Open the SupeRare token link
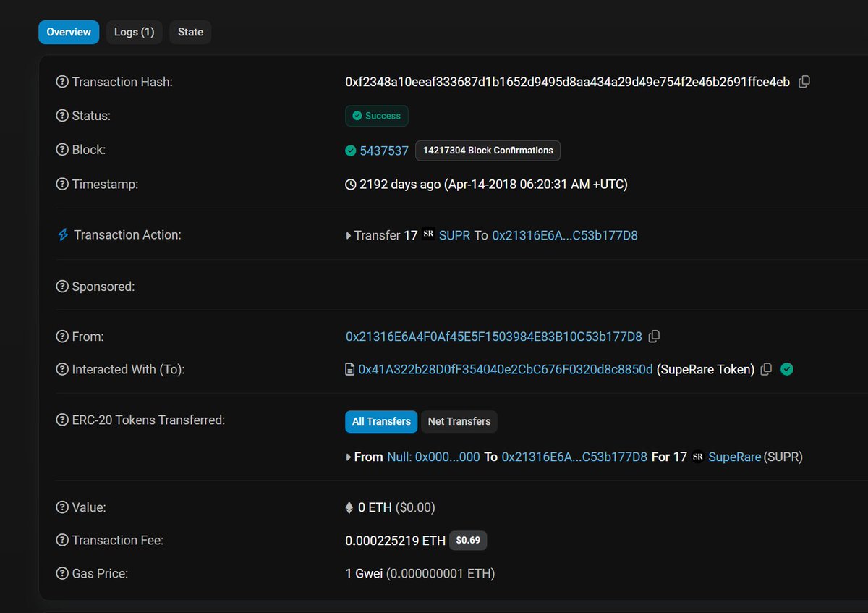Viewport: 868px width, 613px height. 735,457
